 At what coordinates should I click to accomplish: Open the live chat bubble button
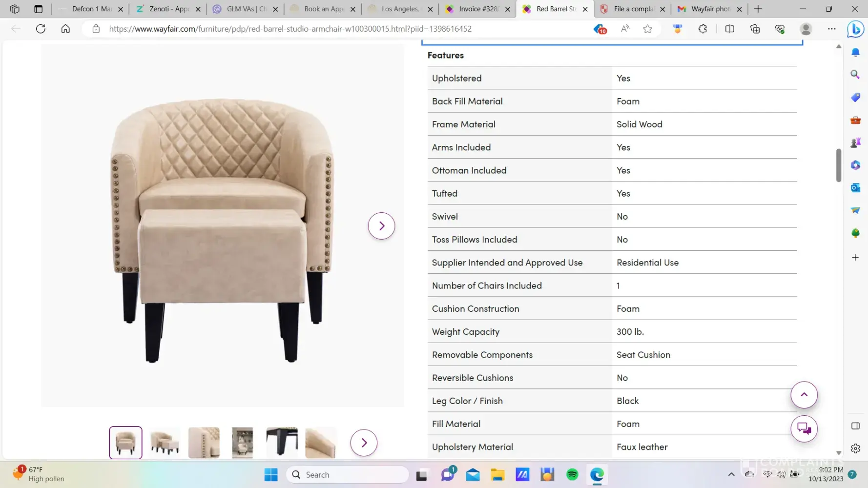pos(804,428)
